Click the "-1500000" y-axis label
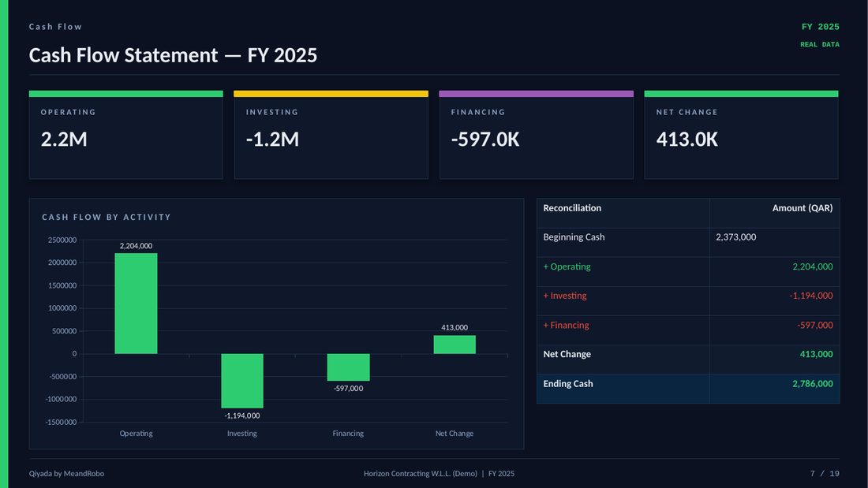 click(61, 422)
